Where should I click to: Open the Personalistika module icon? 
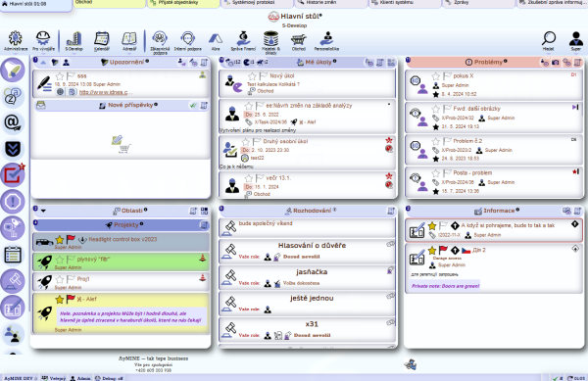click(327, 38)
